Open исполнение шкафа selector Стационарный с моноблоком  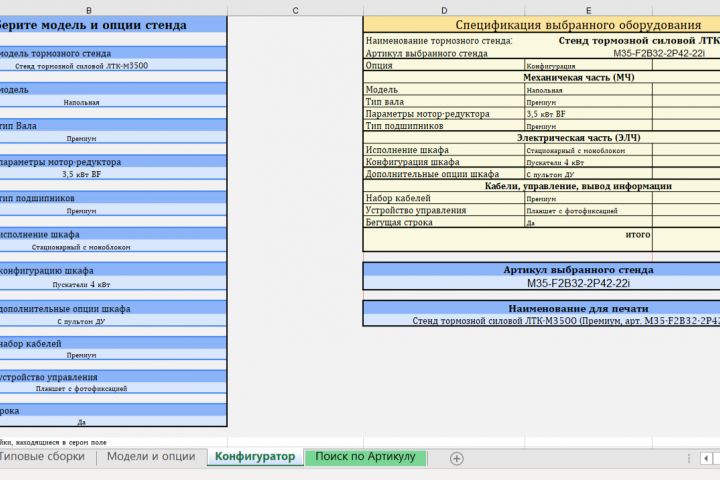pos(112,247)
